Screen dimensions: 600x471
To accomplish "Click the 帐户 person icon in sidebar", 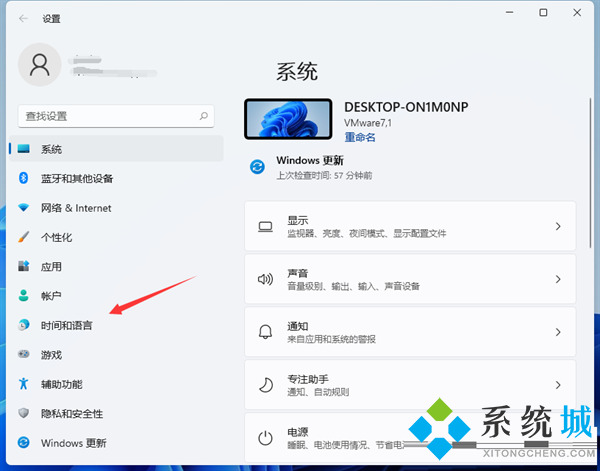I will click(x=23, y=295).
